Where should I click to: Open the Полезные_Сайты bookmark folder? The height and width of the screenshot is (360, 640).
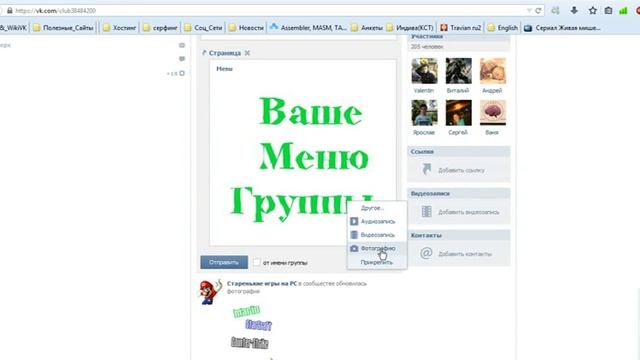64,28
